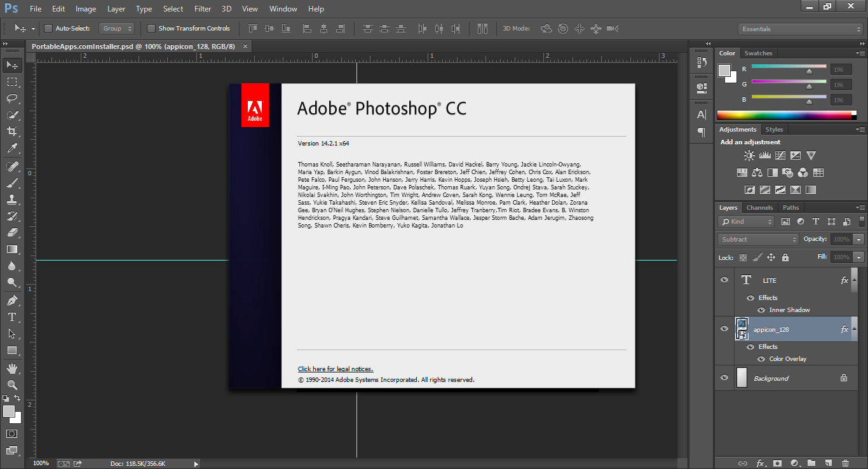
Task: Open the Filter menu
Action: (203, 9)
